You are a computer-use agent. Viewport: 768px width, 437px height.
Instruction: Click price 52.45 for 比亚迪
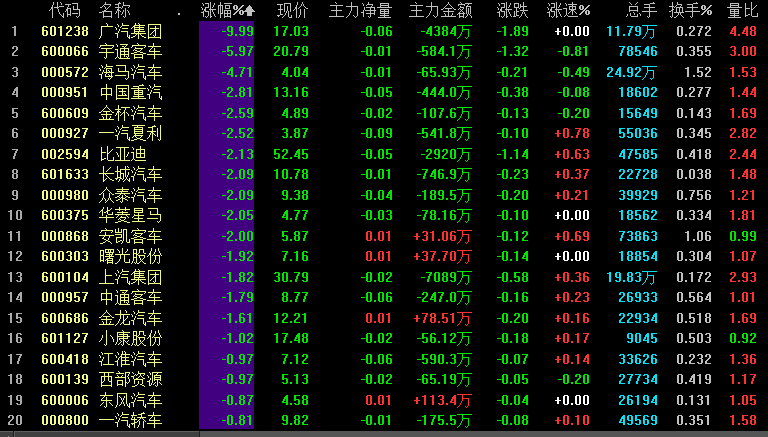[291, 154]
